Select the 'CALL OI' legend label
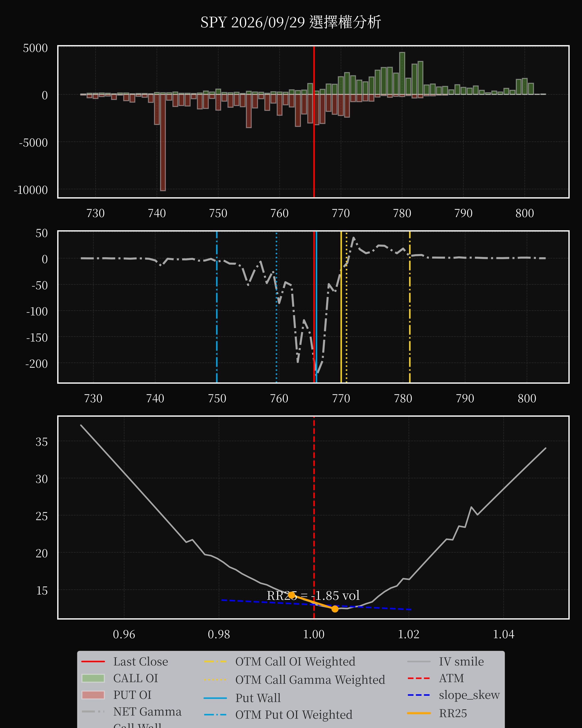 [135, 678]
